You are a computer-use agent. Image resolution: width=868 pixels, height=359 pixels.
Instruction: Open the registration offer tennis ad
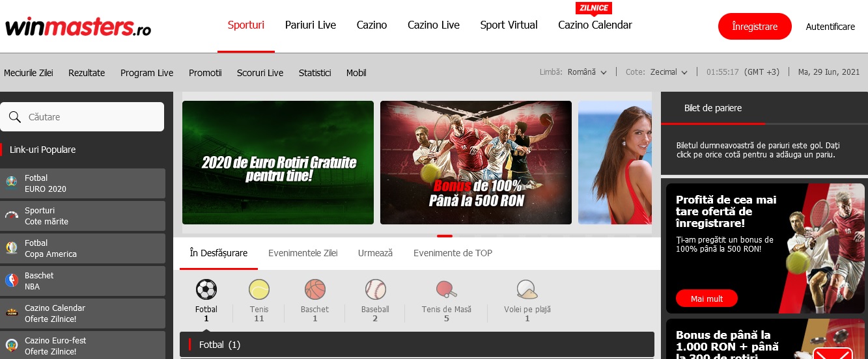pyautogui.click(x=765, y=248)
